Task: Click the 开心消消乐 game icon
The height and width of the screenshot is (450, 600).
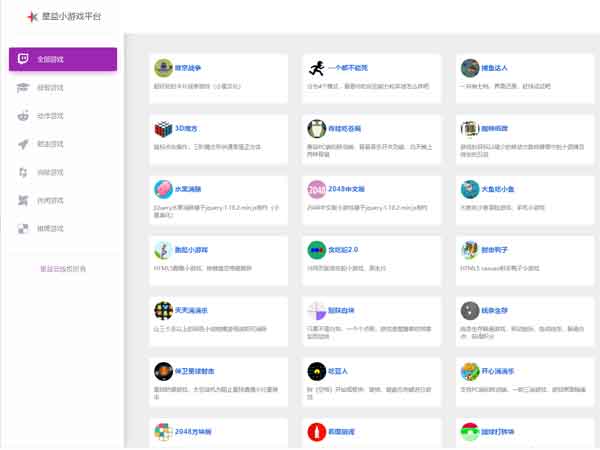Action: pyautogui.click(x=468, y=372)
